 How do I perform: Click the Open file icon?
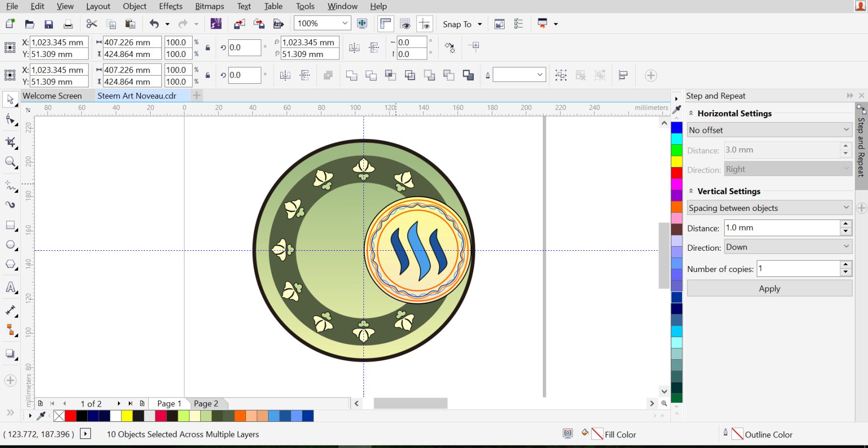click(x=29, y=24)
